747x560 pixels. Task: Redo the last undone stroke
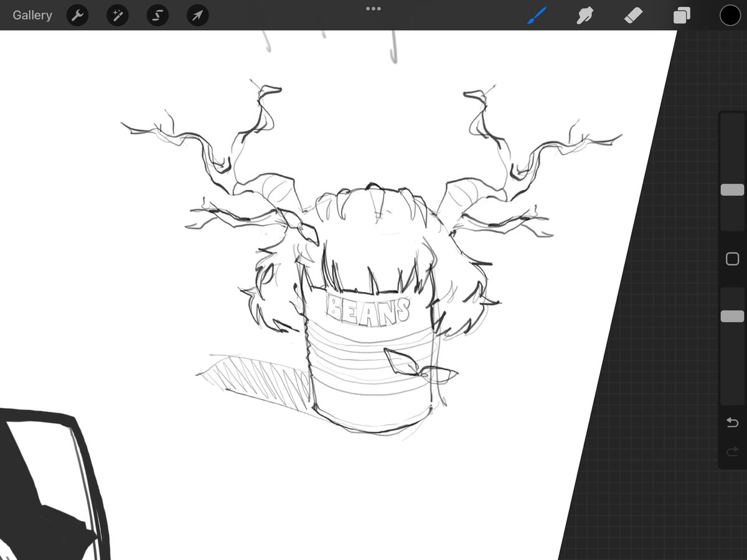733,452
